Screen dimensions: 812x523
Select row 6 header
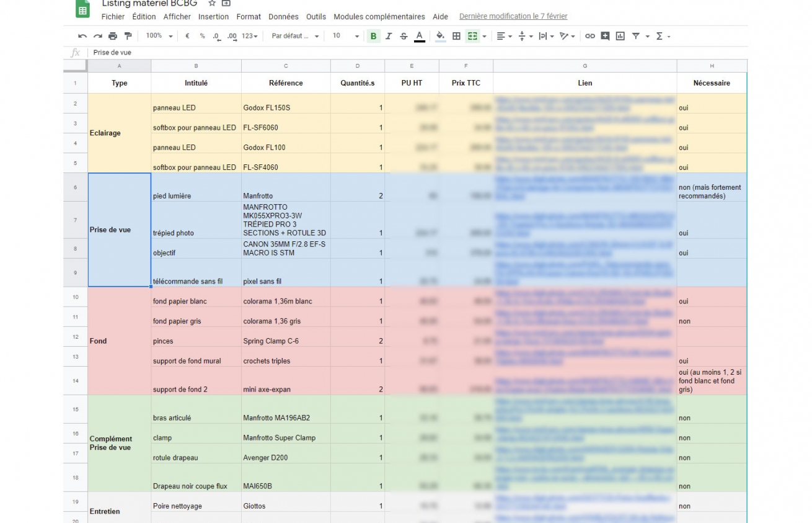[76, 187]
